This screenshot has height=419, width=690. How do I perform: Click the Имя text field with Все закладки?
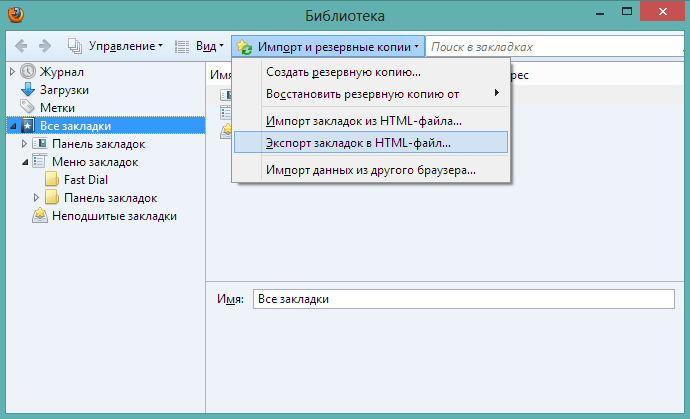click(463, 299)
